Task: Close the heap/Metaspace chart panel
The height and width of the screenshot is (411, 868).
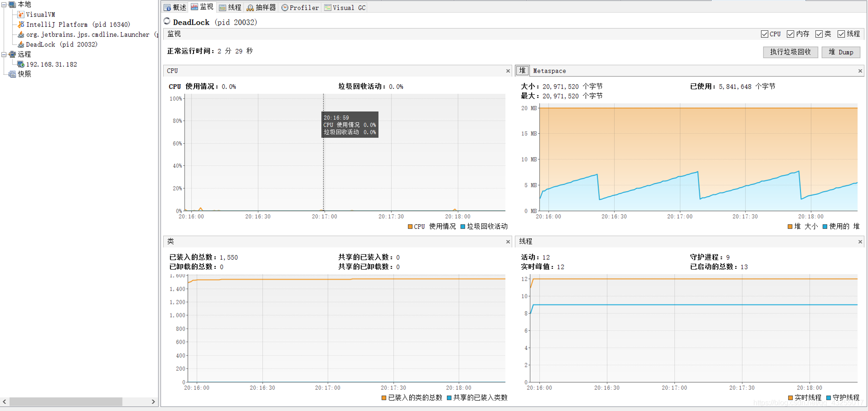Action: tap(860, 71)
